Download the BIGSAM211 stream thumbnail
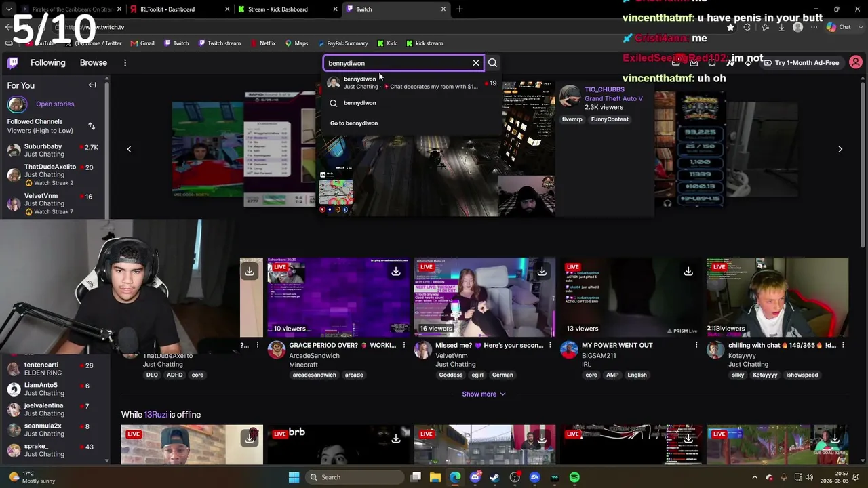Image resolution: width=868 pixels, height=488 pixels. coord(688,272)
